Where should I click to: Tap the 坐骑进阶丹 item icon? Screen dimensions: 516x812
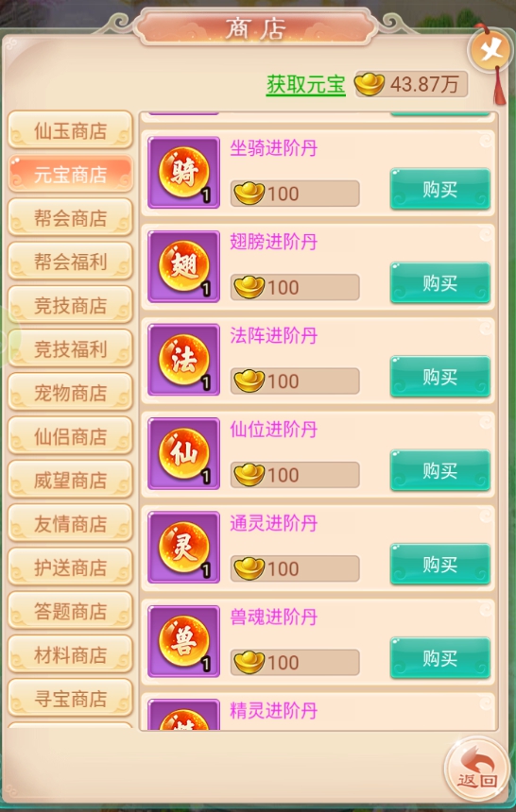(x=183, y=173)
